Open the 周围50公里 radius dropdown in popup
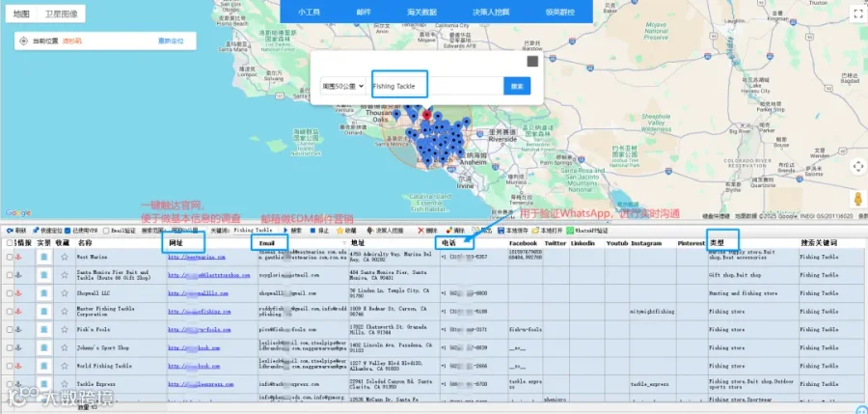868x414 pixels. [342, 86]
